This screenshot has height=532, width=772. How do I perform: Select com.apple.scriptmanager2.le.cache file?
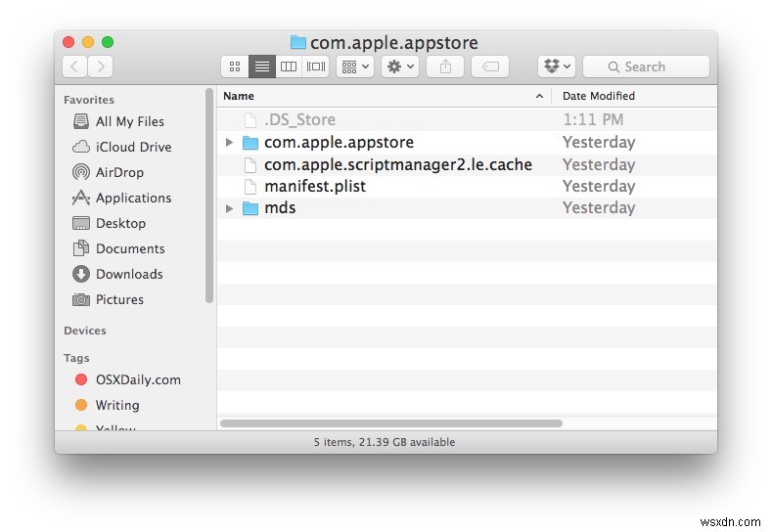tap(467, 164)
